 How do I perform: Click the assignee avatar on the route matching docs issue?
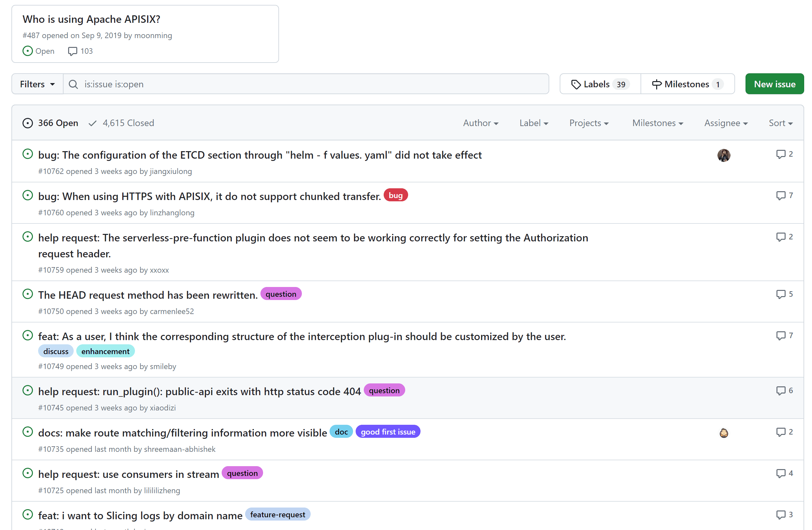[x=724, y=433]
